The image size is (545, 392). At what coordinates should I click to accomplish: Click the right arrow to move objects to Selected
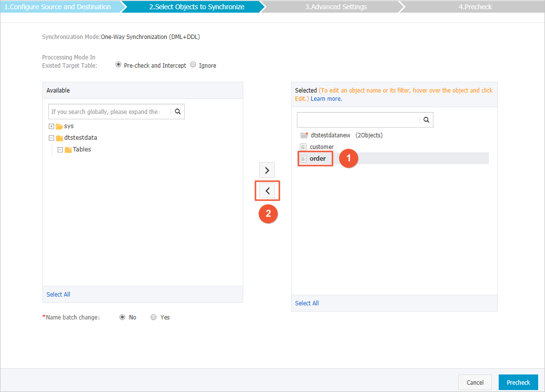click(267, 170)
